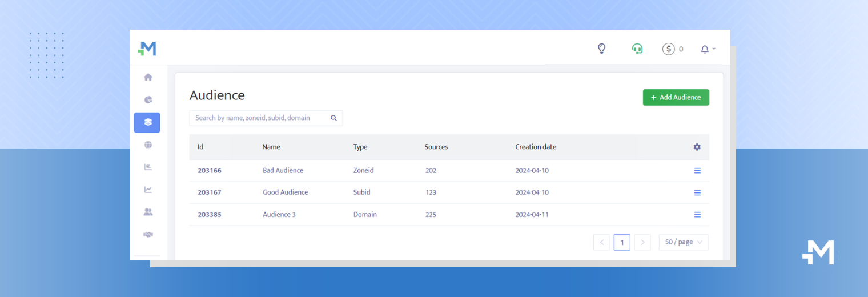
Task: Open audience ID 203167 link
Action: (210, 192)
